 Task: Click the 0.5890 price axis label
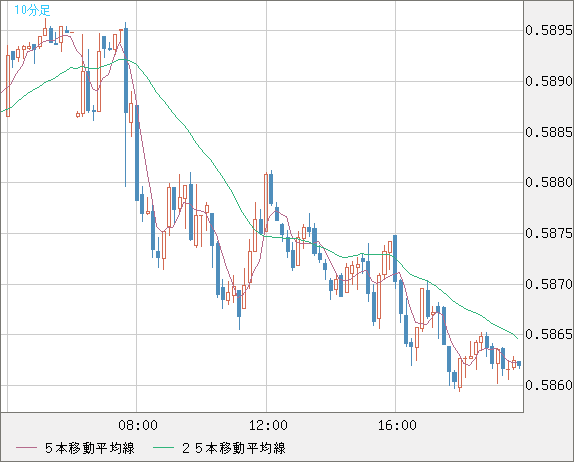[549, 81]
